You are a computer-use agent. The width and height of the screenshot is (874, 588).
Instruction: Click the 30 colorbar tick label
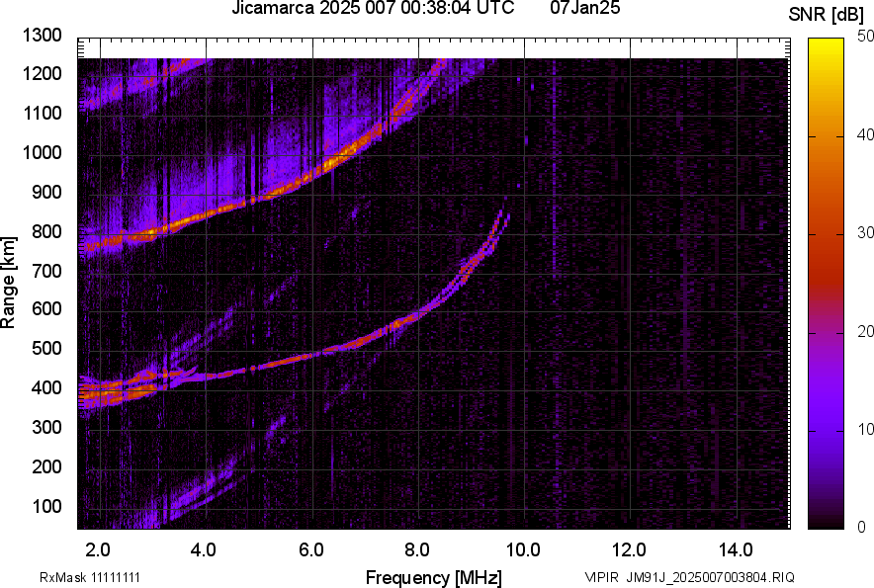tap(866, 233)
